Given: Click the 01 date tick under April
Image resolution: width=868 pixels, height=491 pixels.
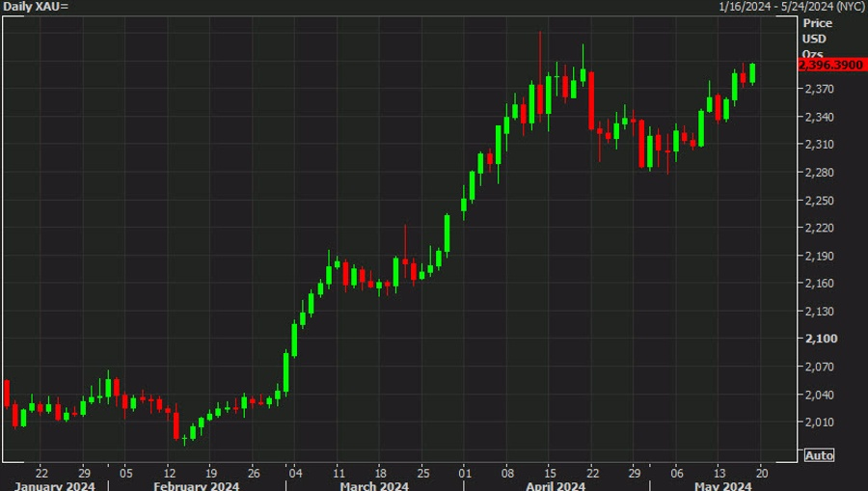Looking at the screenshot, I should [x=465, y=473].
